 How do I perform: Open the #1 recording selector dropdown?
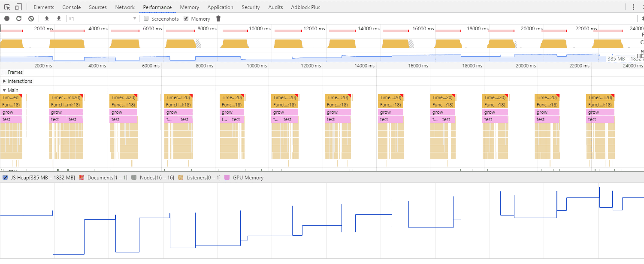(102, 18)
